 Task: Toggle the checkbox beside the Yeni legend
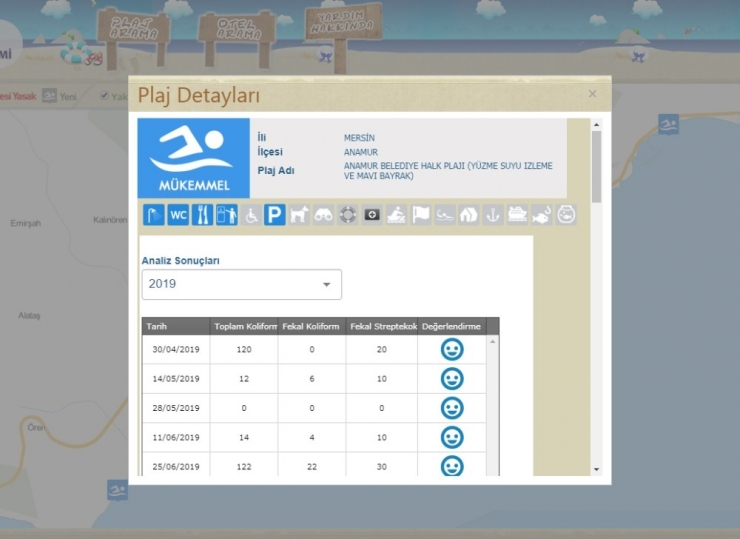tap(103, 96)
